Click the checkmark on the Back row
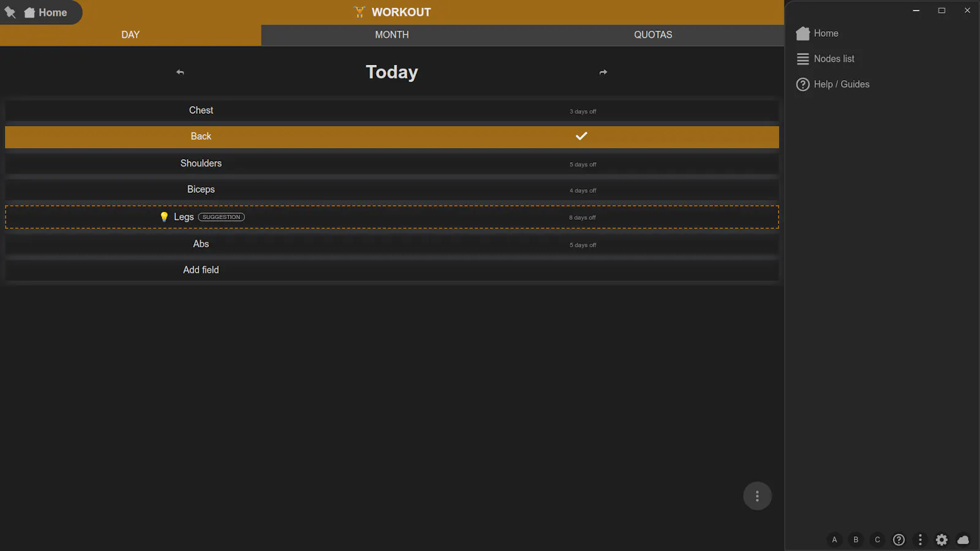980x551 pixels. point(581,136)
